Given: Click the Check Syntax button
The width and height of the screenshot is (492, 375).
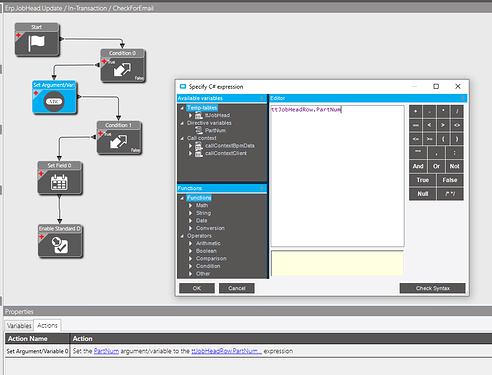Looking at the screenshot, I should 433,288.
